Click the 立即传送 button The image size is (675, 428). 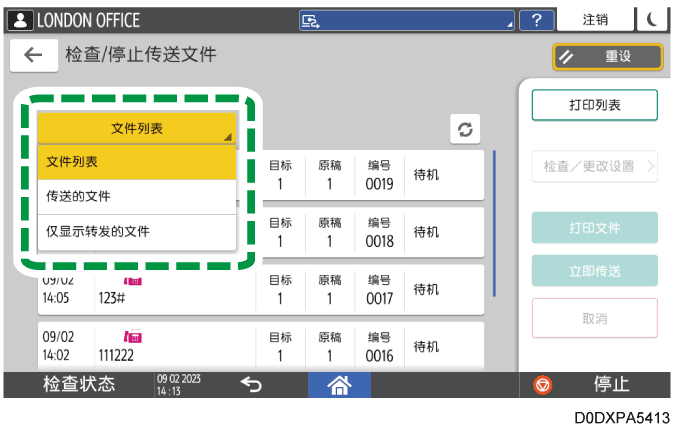pyautogui.click(x=594, y=271)
